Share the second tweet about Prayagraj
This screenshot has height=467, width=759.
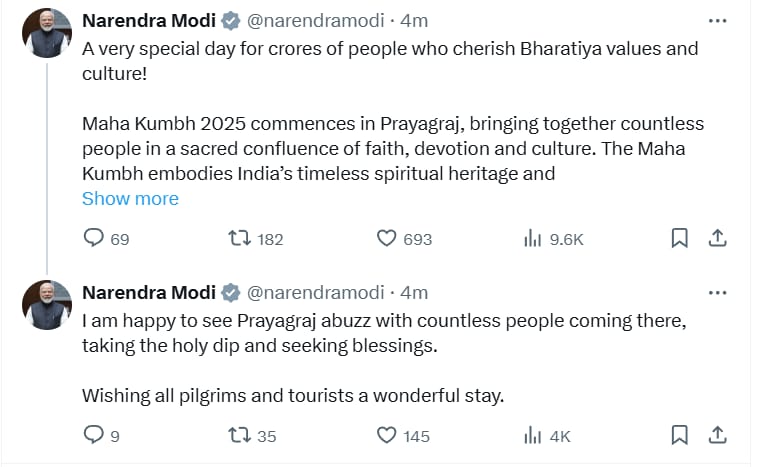[717, 435]
